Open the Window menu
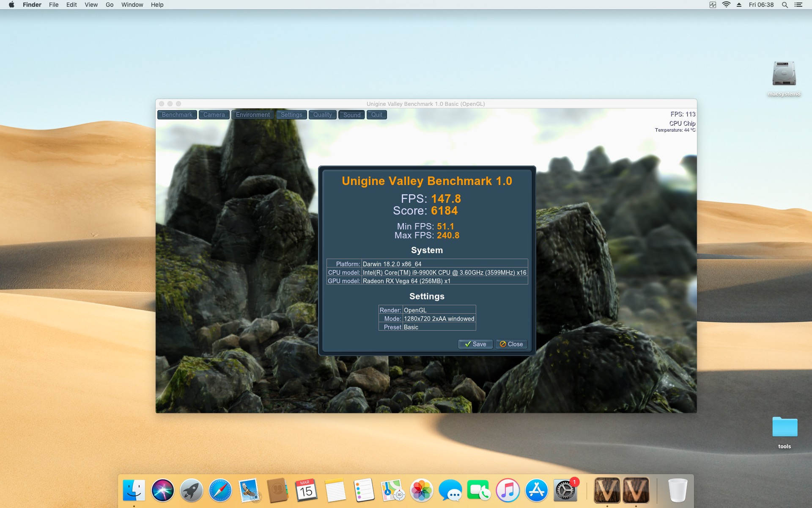812x508 pixels. [132, 5]
